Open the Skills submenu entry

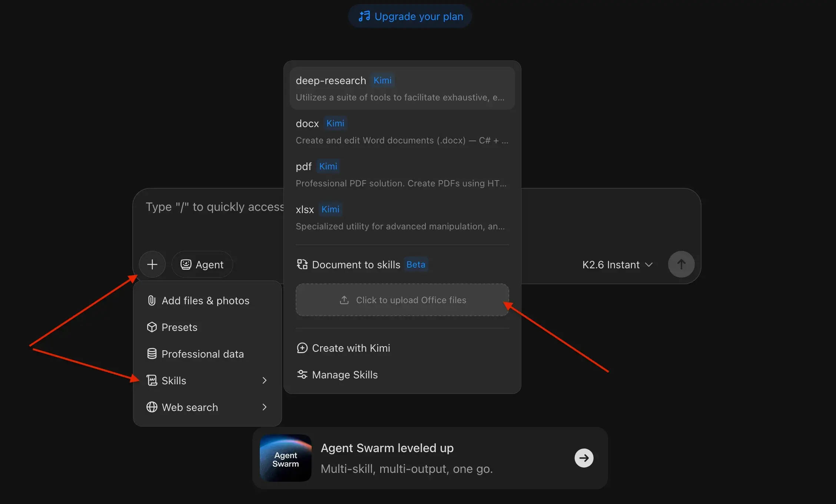coord(208,381)
